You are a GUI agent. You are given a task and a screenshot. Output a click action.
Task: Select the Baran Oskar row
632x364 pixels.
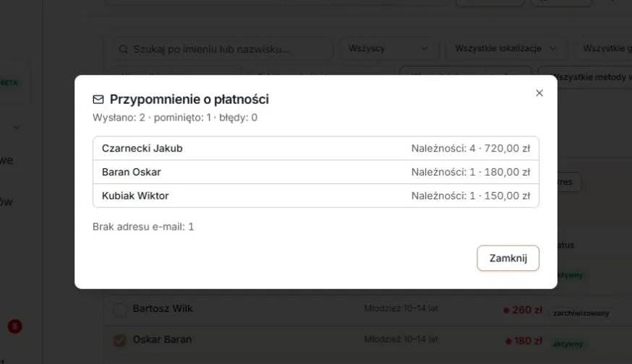(x=316, y=172)
